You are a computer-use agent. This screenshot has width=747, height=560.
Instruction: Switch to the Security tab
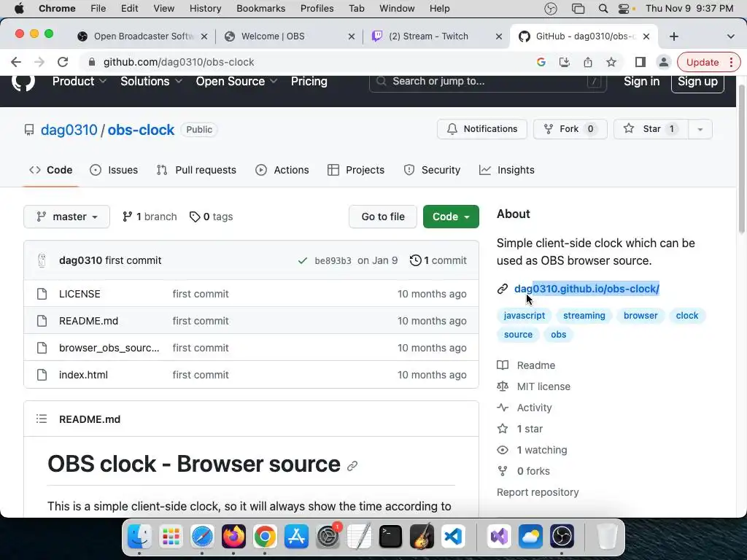point(432,170)
